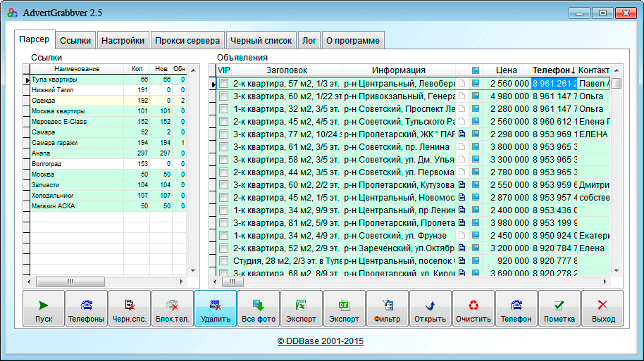Mark entry with Пометка button
Screen dimensions: 644x361
point(559,308)
